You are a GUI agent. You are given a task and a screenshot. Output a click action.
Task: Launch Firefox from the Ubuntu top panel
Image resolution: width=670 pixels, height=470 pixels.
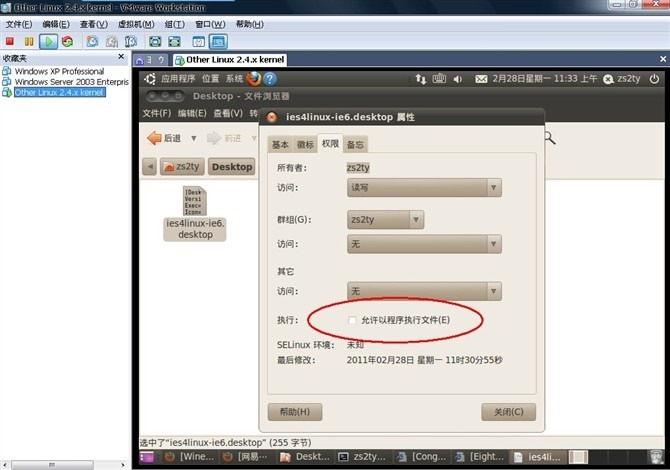[x=253, y=79]
